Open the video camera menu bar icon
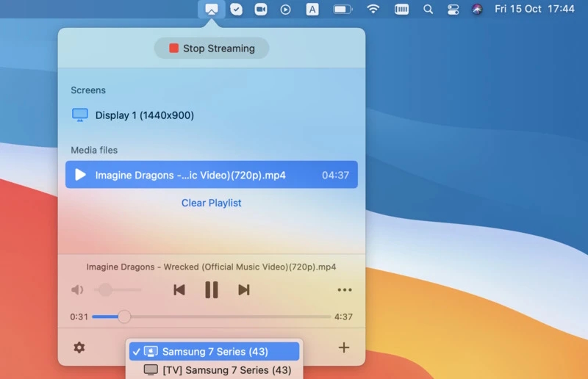 point(261,10)
